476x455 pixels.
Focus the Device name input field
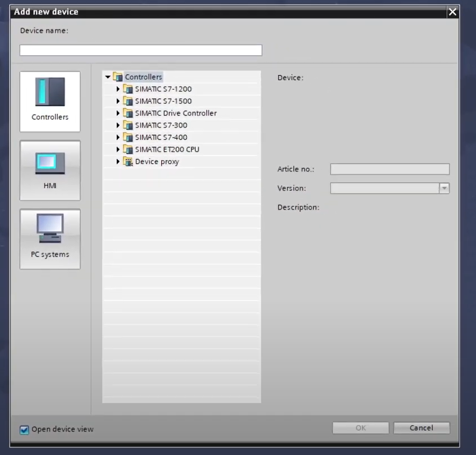tap(141, 50)
